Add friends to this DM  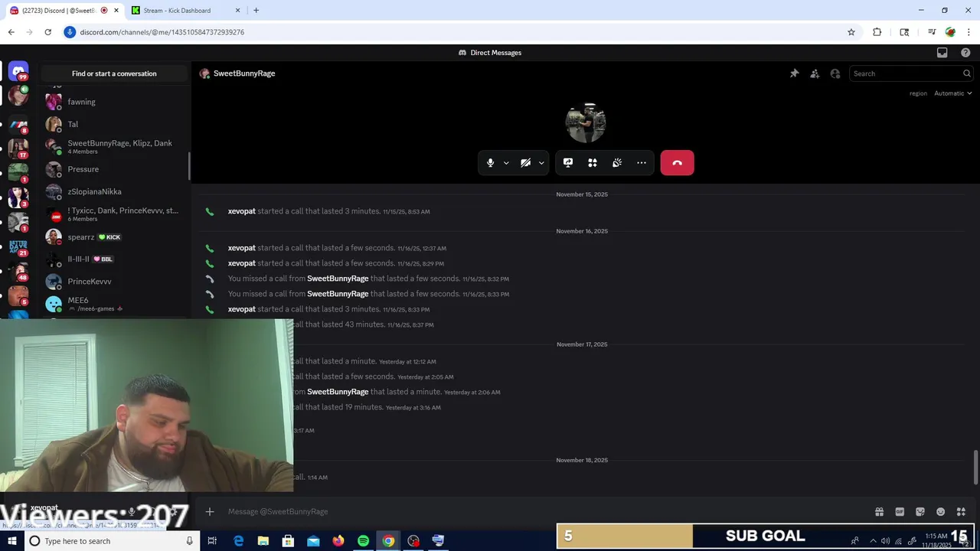[815, 73]
